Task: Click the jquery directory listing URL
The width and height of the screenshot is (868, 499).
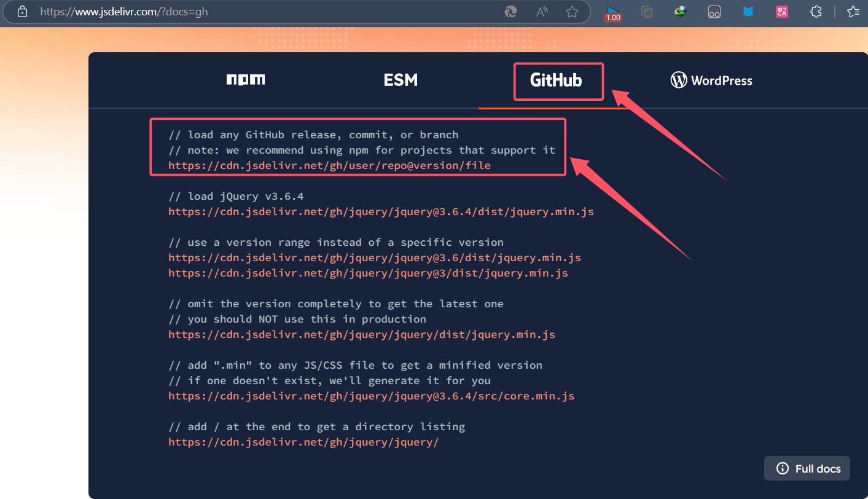Action: (303, 442)
